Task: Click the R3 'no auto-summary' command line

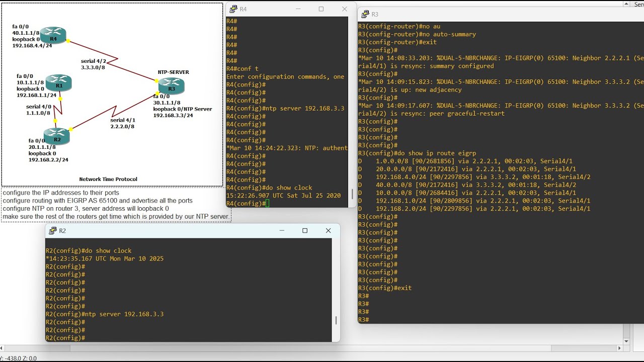Action: (417, 34)
